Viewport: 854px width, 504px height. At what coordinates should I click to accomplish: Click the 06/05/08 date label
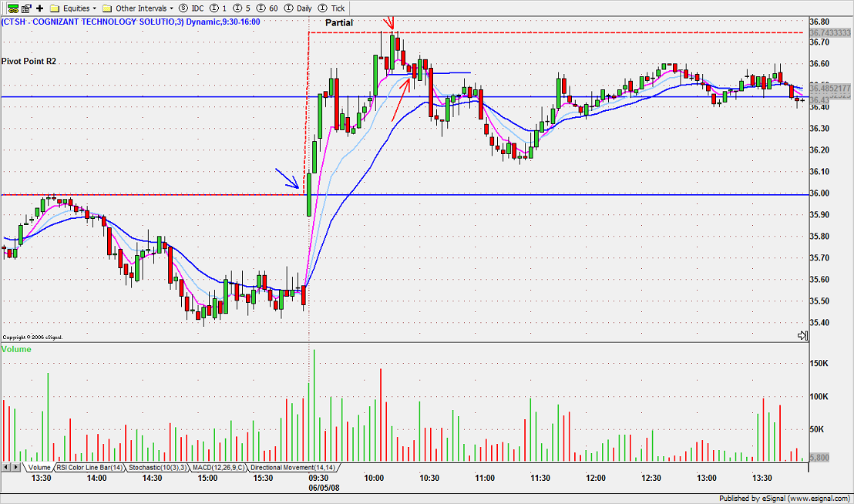(x=324, y=488)
